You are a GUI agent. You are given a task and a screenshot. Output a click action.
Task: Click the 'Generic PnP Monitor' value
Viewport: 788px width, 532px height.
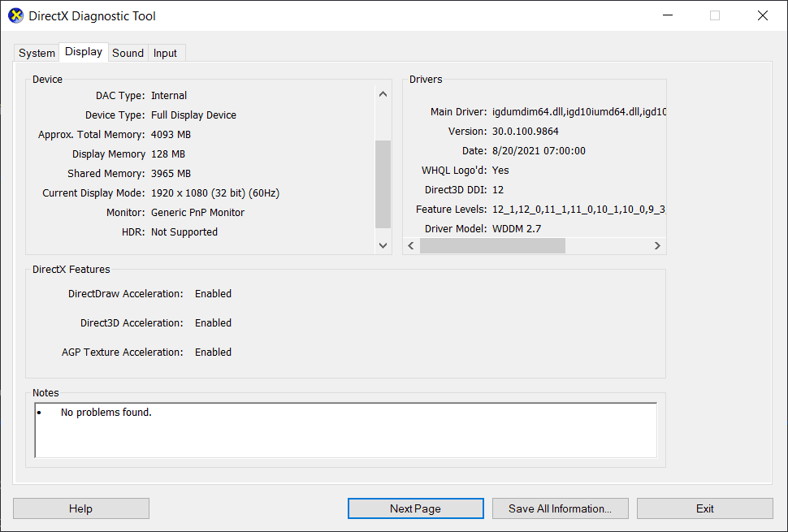197,213
